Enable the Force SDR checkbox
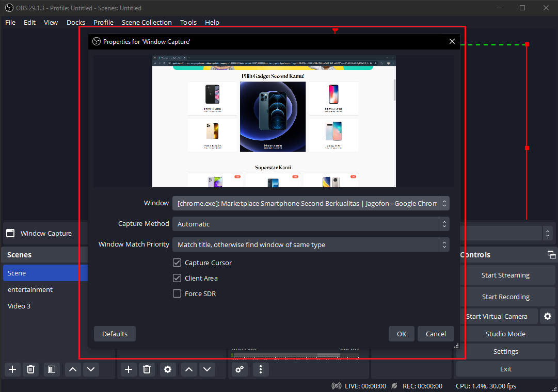The image size is (558, 392). click(x=177, y=293)
